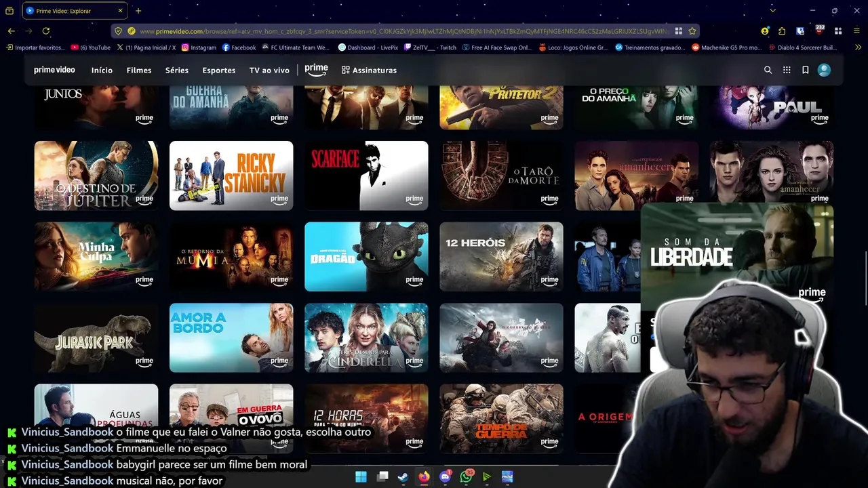The width and height of the screenshot is (868, 488).
Task: Open the O Preço do Amanhã thumbnail
Action: coord(636,107)
